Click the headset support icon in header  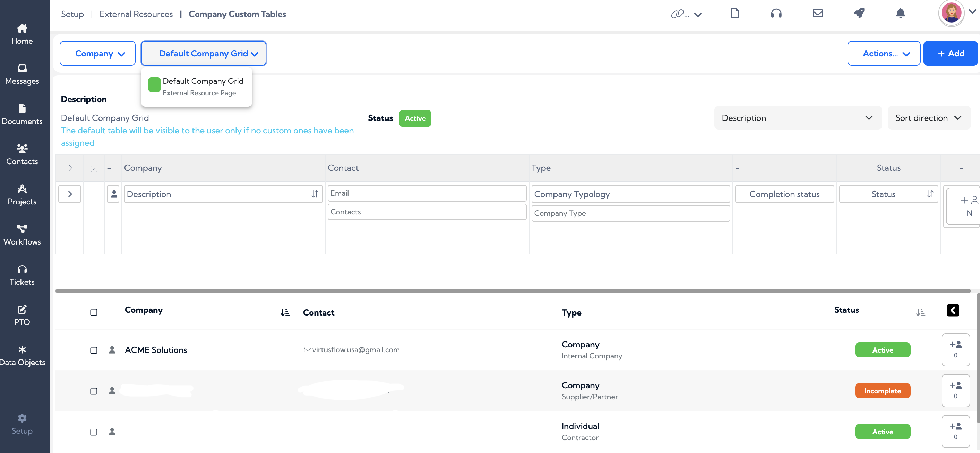click(x=776, y=14)
